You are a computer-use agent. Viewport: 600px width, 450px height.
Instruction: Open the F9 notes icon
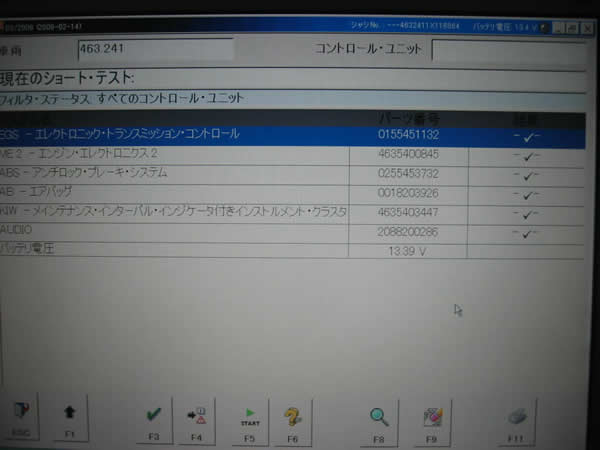[x=432, y=413]
